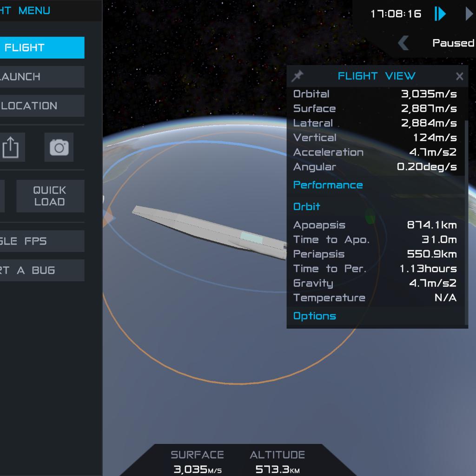Increase time warp with the right arrow

coord(470,14)
